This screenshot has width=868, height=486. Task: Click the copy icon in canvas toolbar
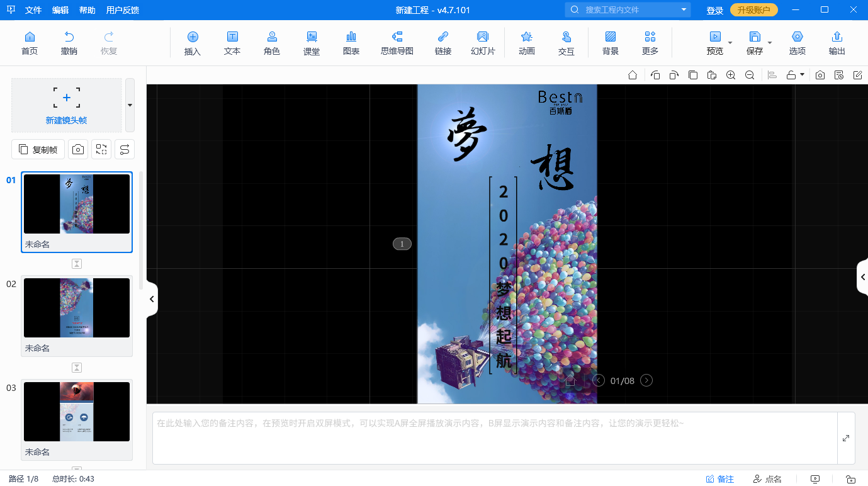pyautogui.click(x=693, y=75)
